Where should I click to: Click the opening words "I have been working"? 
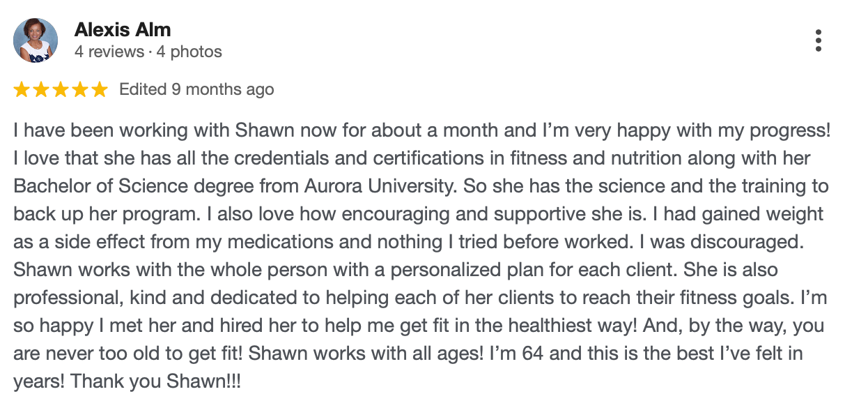[x=78, y=130]
